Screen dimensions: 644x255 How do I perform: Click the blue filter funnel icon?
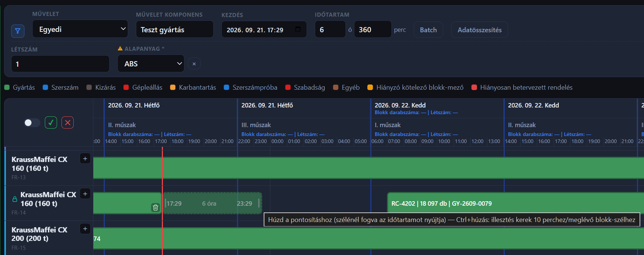pyautogui.click(x=18, y=31)
